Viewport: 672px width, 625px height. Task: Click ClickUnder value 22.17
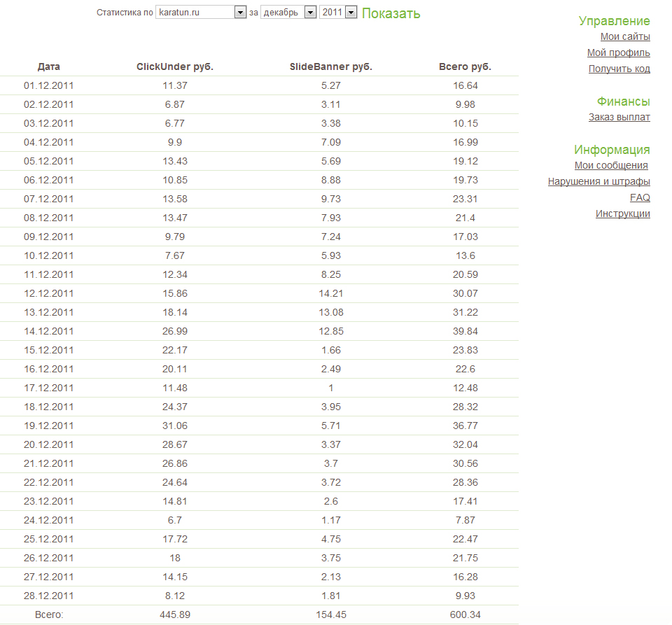[x=175, y=350]
